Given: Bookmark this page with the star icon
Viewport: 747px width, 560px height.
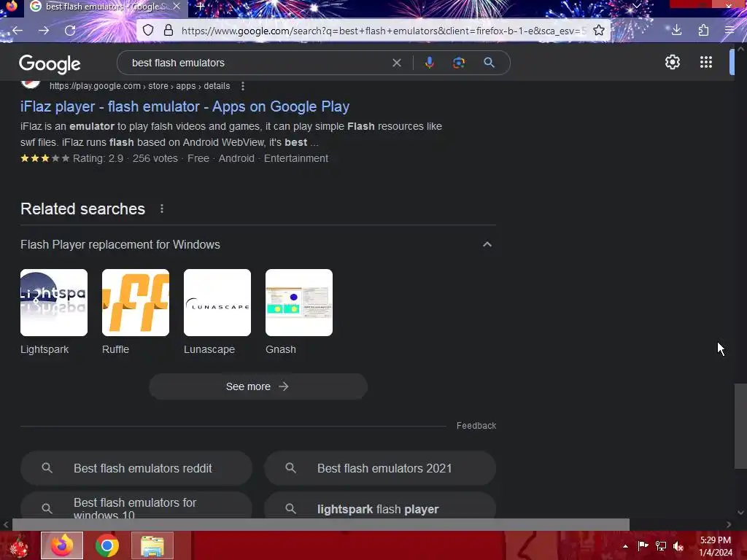Looking at the screenshot, I should coord(599,31).
